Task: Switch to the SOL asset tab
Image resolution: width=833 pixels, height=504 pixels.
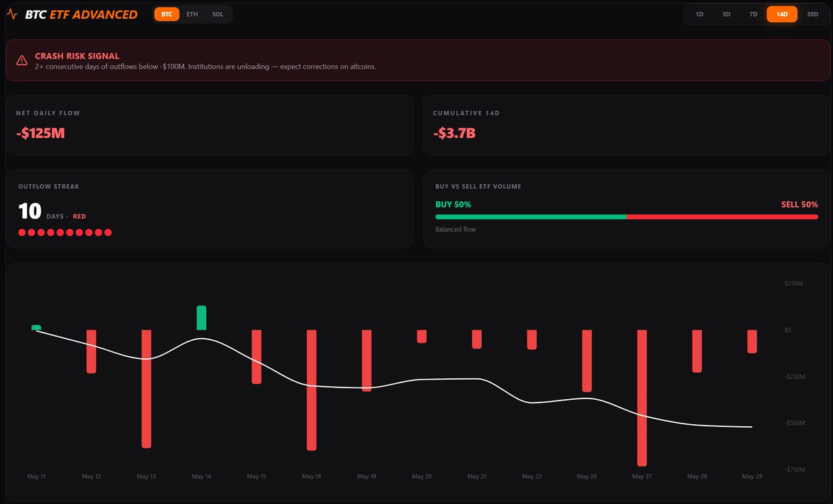Action: [x=217, y=14]
